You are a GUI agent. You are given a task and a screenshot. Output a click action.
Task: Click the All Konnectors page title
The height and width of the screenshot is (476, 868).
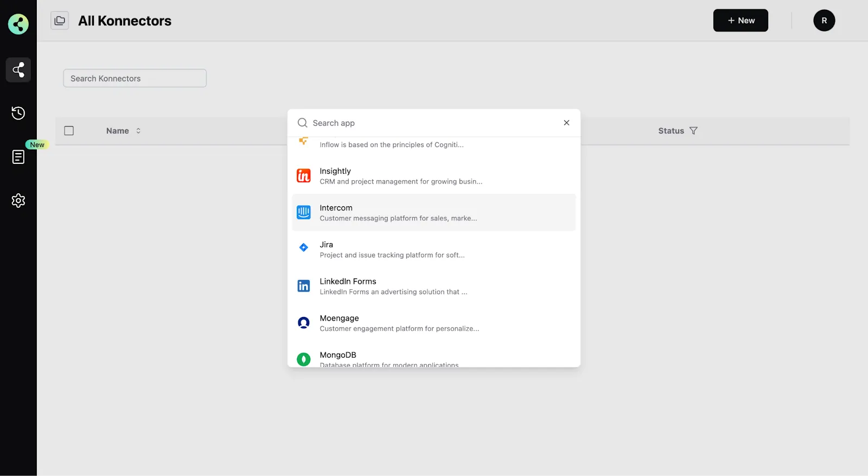pos(125,21)
